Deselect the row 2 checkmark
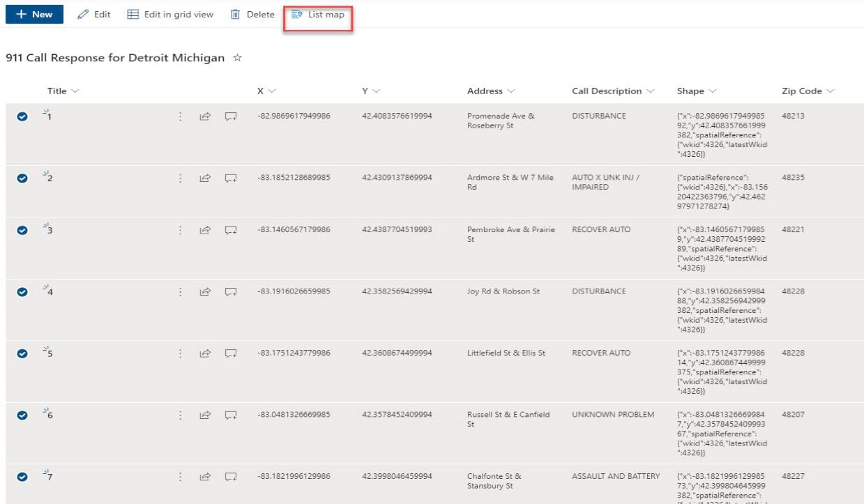 (22, 178)
